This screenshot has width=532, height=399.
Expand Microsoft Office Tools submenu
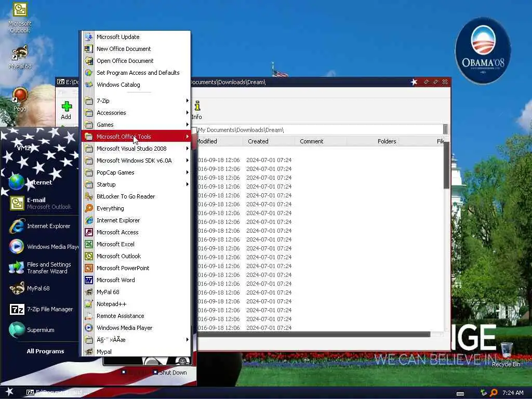136,137
